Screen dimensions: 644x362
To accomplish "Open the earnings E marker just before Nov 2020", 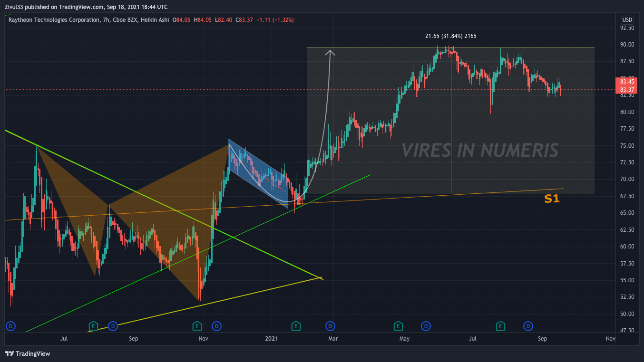I will pos(196,326).
